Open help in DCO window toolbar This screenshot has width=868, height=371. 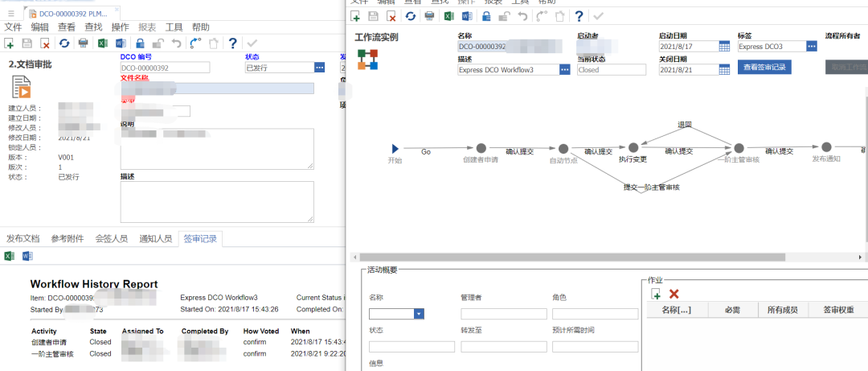[233, 43]
